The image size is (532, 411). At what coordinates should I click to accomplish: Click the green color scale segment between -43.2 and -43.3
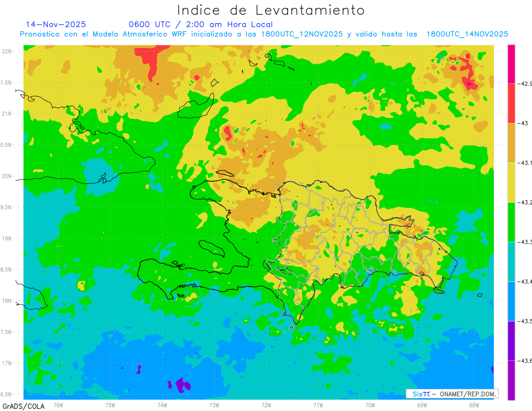[511, 222]
